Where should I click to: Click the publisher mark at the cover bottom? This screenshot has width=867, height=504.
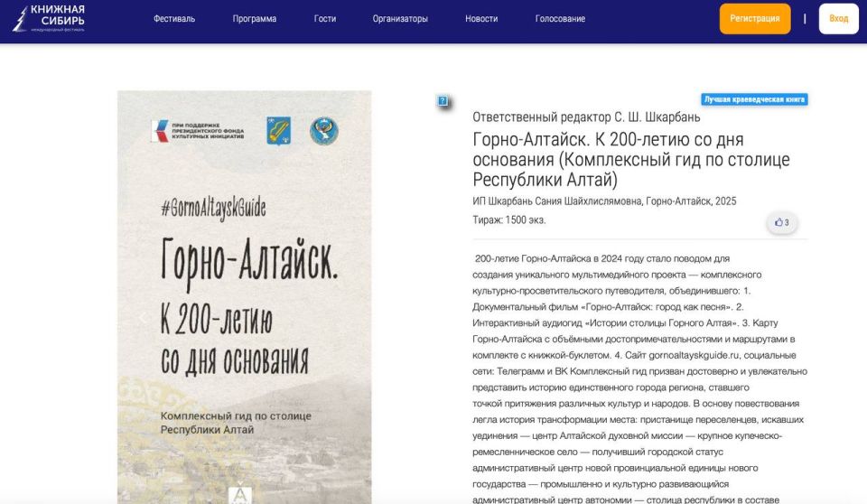pos(241,494)
